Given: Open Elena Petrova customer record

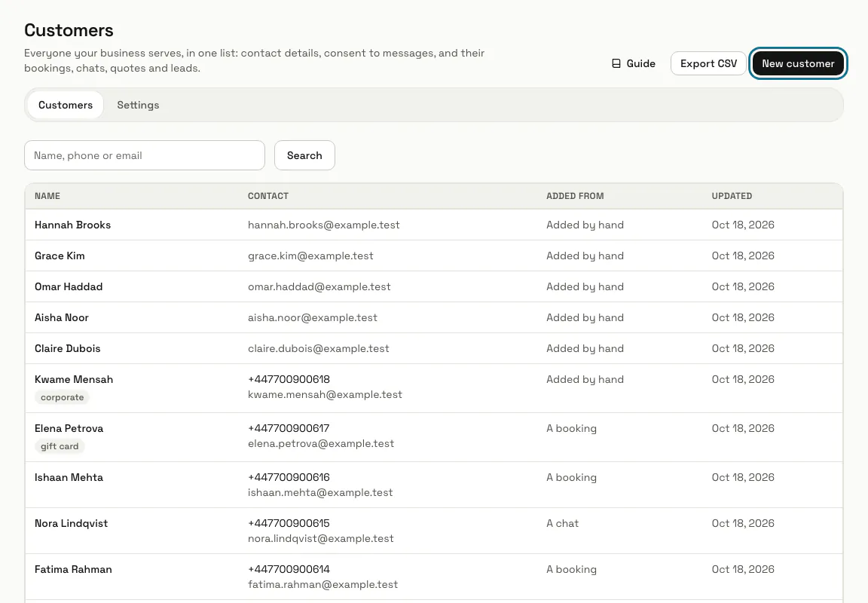Looking at the screenshot, I should click(433, 437).
